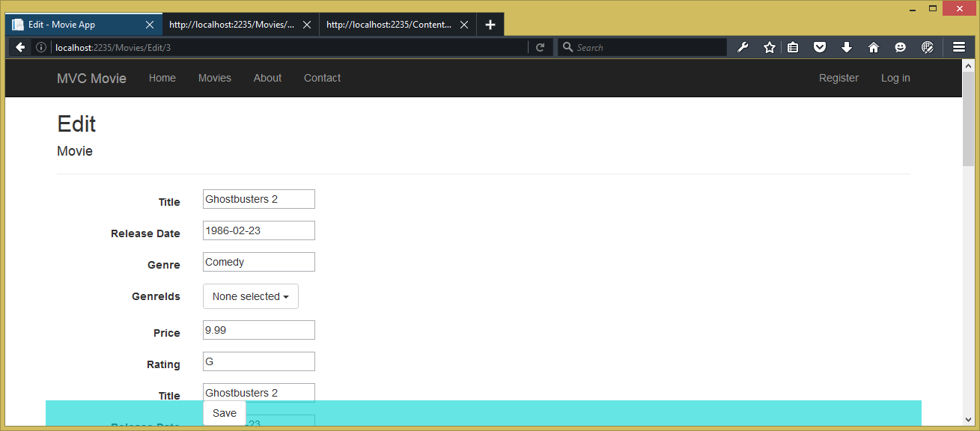Edit the Price field value
Image resolution: width=980 pixels, height=431 pixels.
(x=258, y=330)
